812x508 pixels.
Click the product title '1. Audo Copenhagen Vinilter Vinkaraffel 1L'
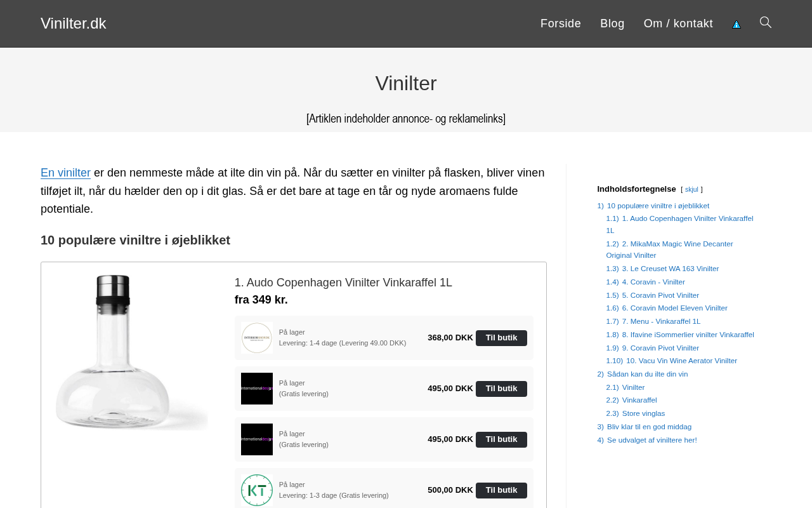pos(343,283)
